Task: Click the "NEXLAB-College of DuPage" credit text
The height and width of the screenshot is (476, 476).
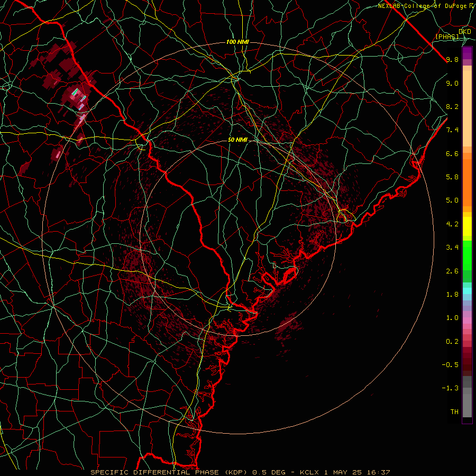Action: 422,6
